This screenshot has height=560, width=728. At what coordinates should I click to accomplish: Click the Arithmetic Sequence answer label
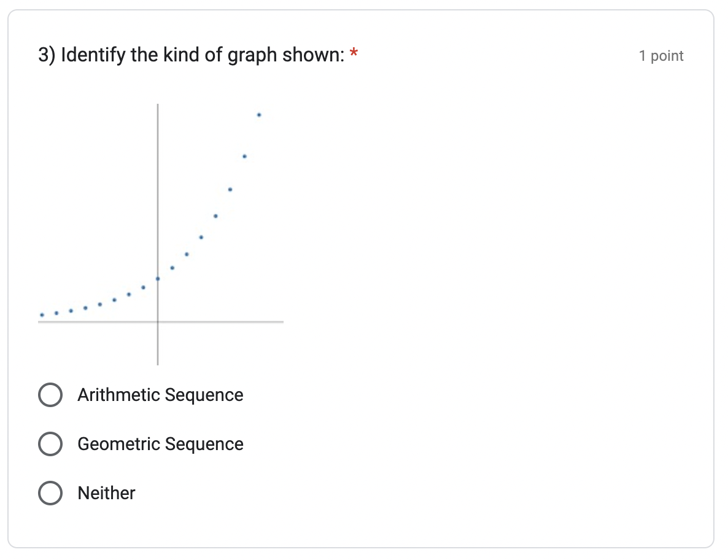click(x=160, y=395)
